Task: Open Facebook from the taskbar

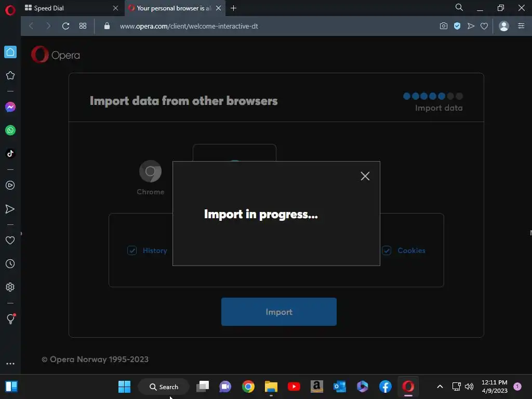Action: 385,387
